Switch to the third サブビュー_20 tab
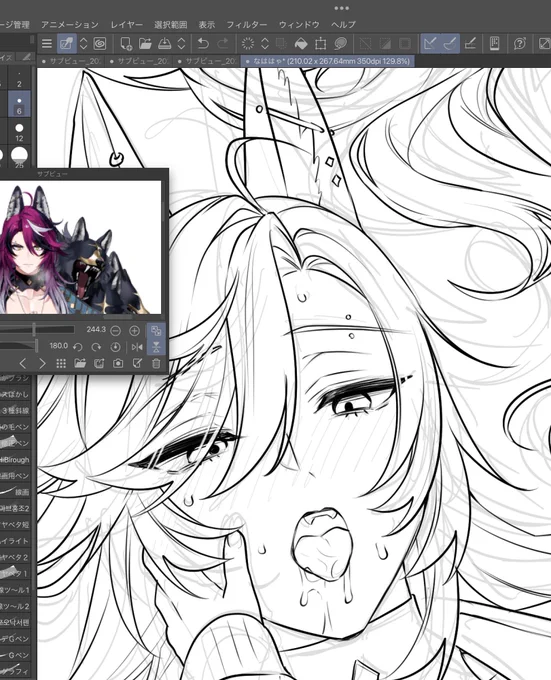Screen dimensions: 551x680 coord(207,61)
